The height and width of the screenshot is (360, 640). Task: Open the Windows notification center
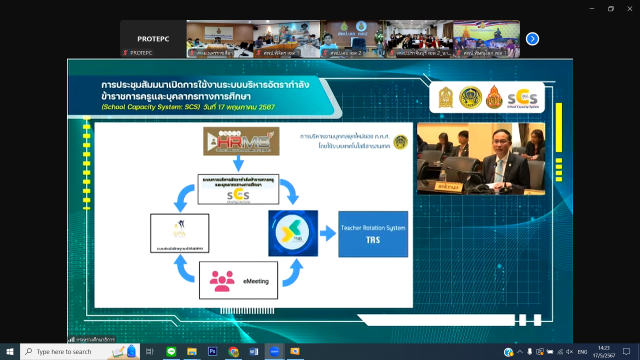coord(627,352)
